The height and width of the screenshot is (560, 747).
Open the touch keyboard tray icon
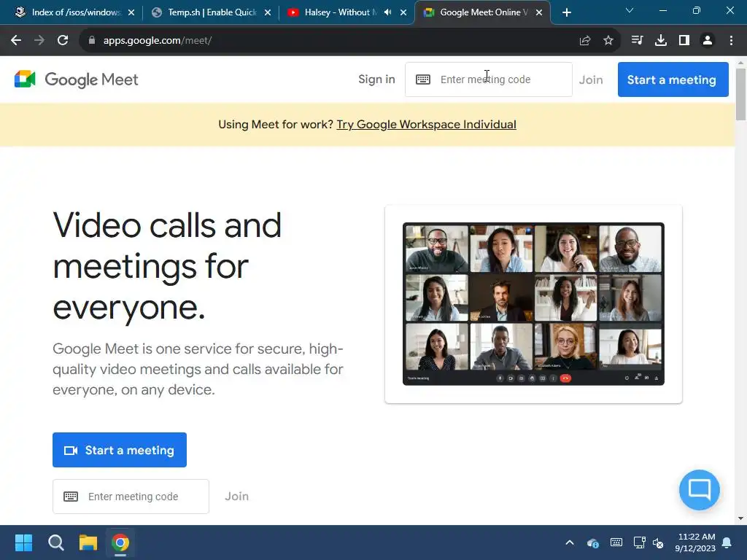tap(616, 542)
